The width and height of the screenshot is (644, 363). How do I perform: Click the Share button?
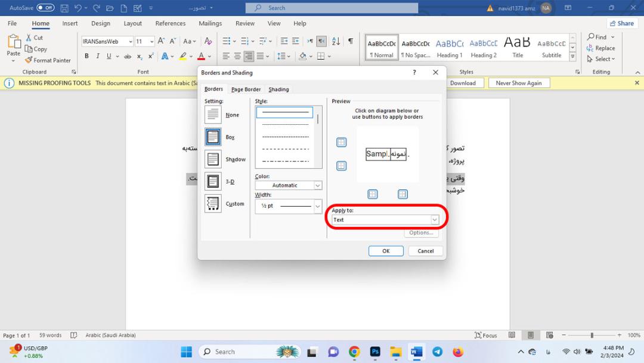click(x=622, y=23)
